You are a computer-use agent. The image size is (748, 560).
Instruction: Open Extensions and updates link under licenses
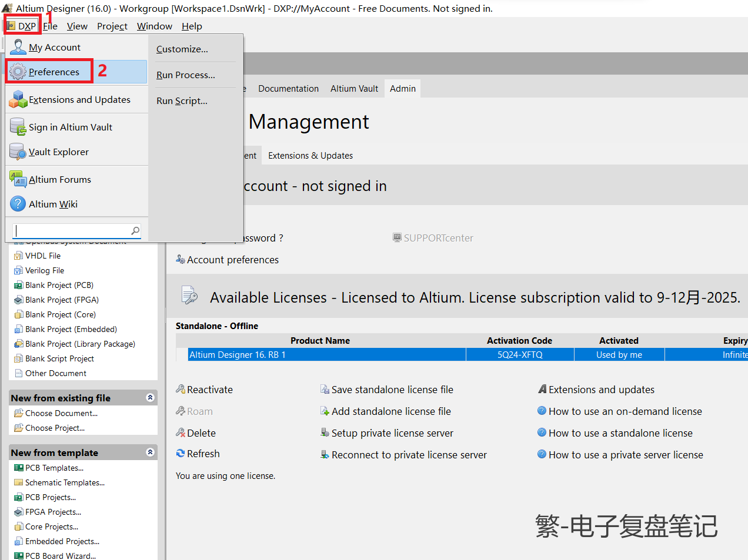pyautogui.click(x=596, y=390)
